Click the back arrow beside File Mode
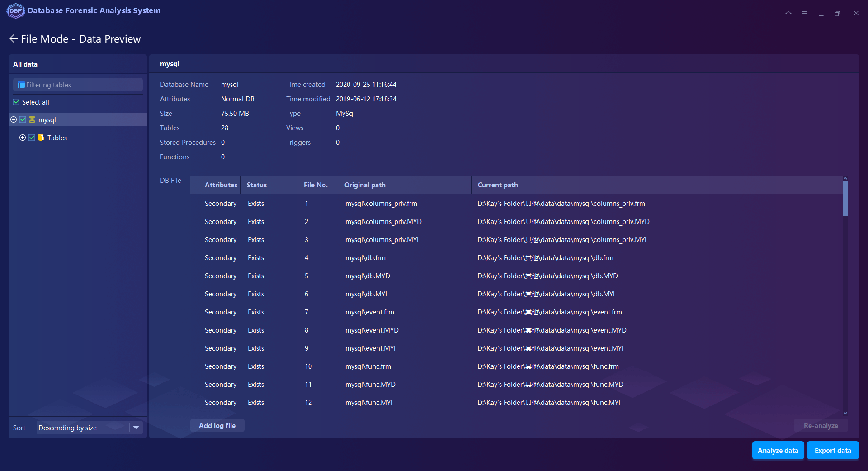 coord(14,39)
